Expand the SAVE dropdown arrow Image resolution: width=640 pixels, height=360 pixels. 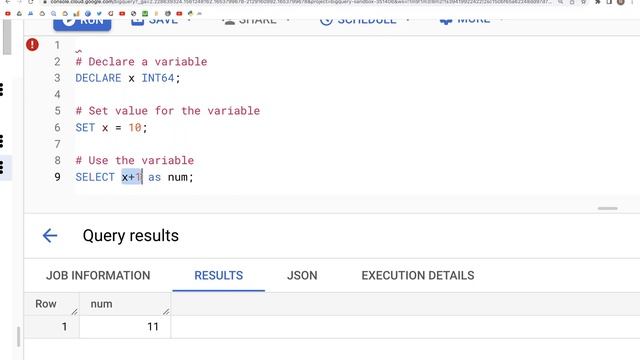189,20
